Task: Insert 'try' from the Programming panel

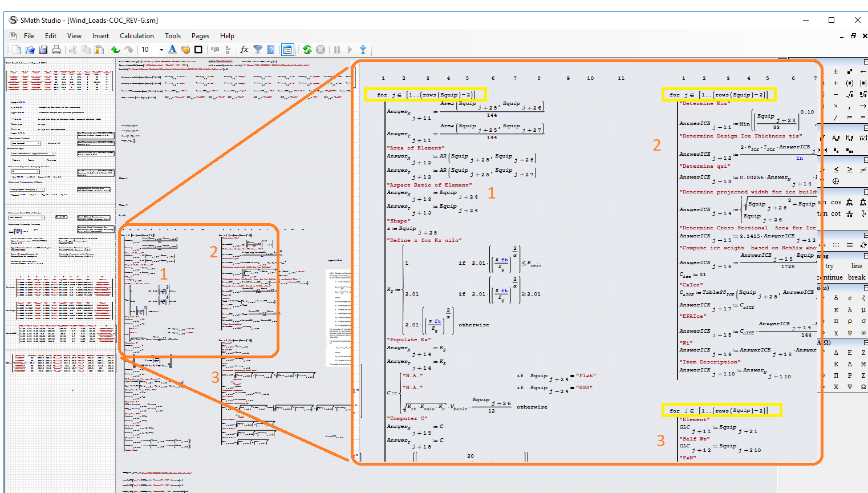Action: (x=829, y=266)
